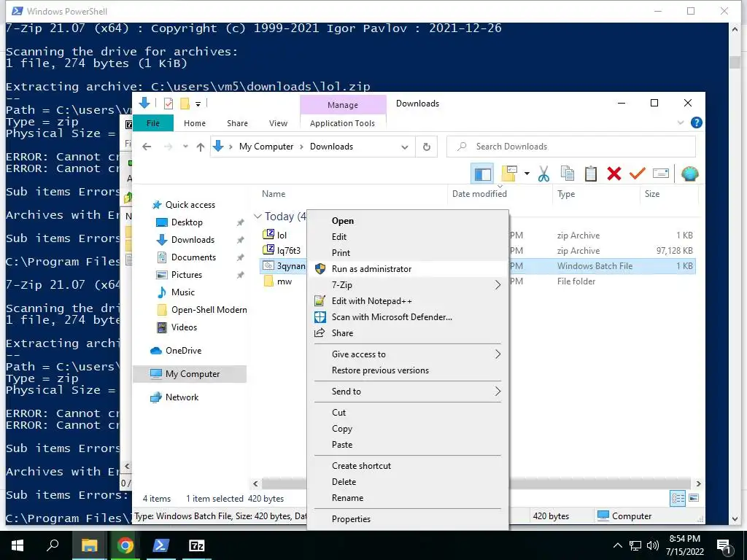Select the mw folder
This screenshot has height=560, width=747.
285,281
